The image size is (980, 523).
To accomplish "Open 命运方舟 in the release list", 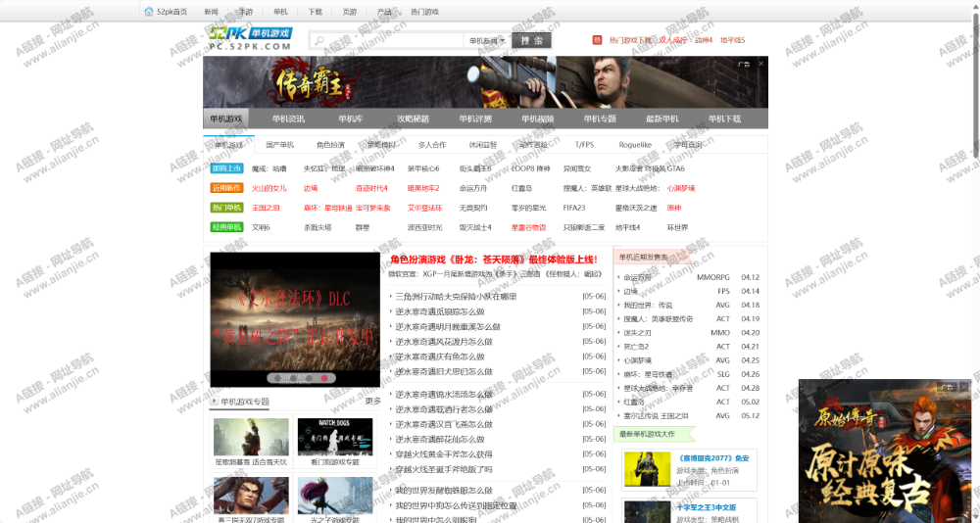I will 637,277.
